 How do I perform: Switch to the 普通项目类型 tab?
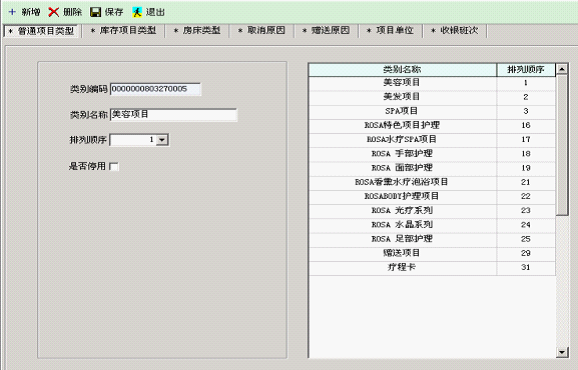coord(41,31)
